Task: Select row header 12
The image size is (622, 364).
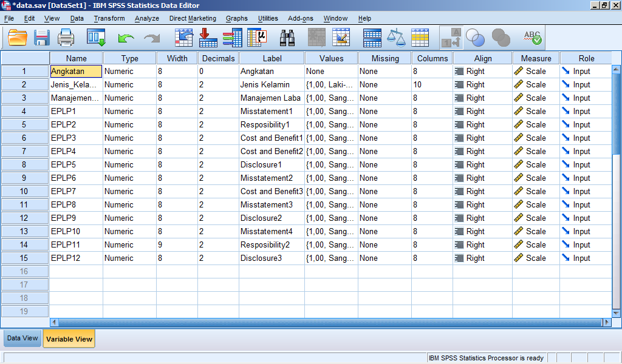Action: point(24,218)
